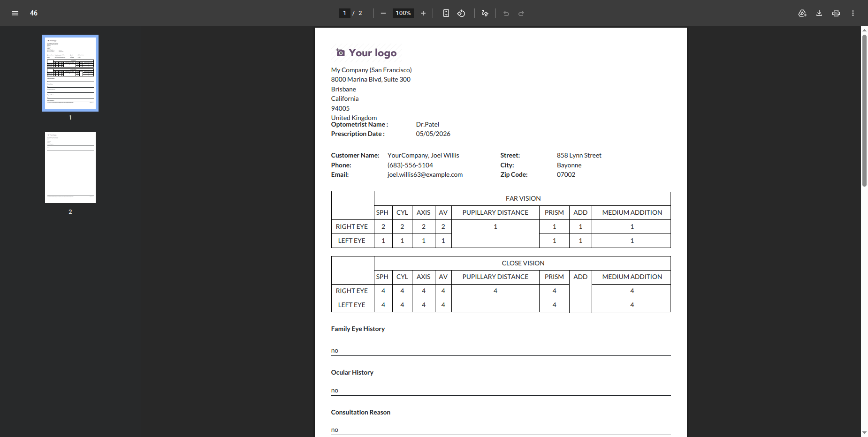Click address line 8000 Marina Blvd, Suite 300
Image resolution: width=868 pixels, height=437 pixels.
tap(371, 79)
